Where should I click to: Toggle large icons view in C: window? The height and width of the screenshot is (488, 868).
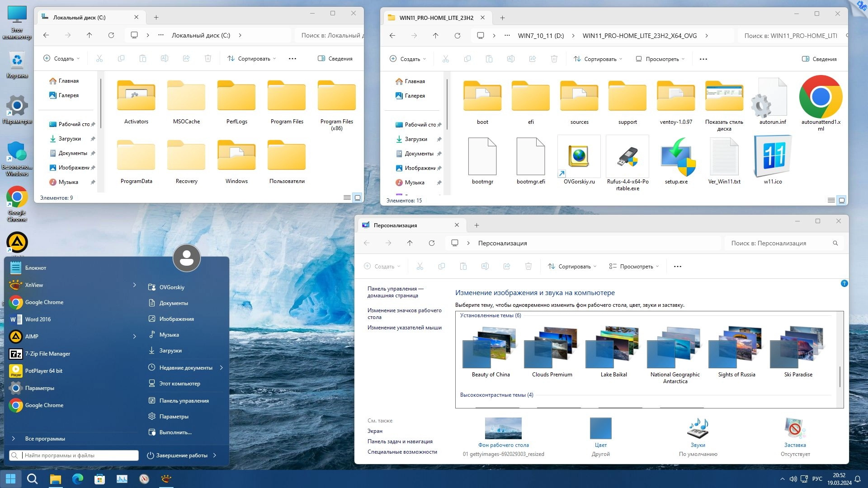(x=358, y=197)
